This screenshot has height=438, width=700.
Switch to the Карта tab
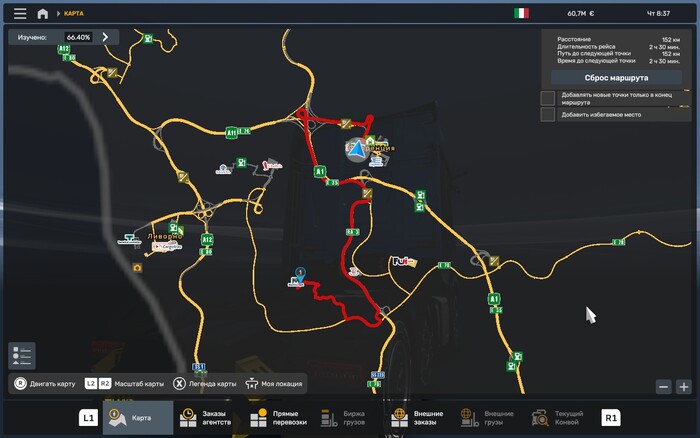coord(138,418)
